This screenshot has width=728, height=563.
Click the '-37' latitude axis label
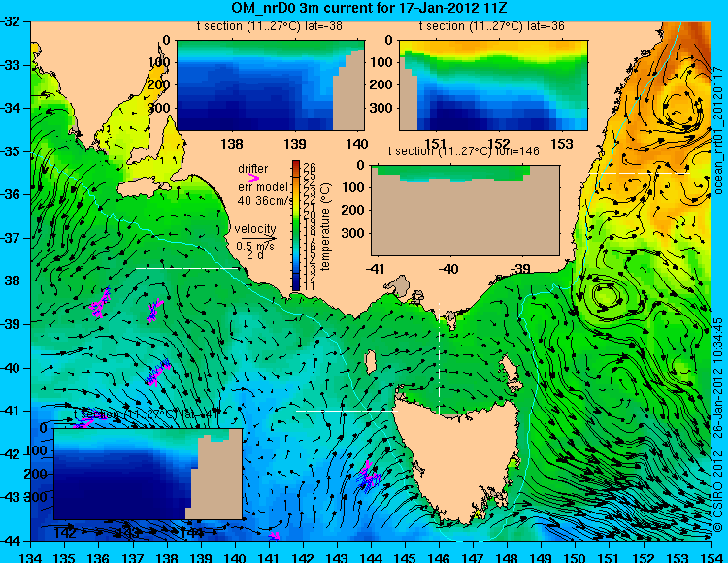point(11,238)
